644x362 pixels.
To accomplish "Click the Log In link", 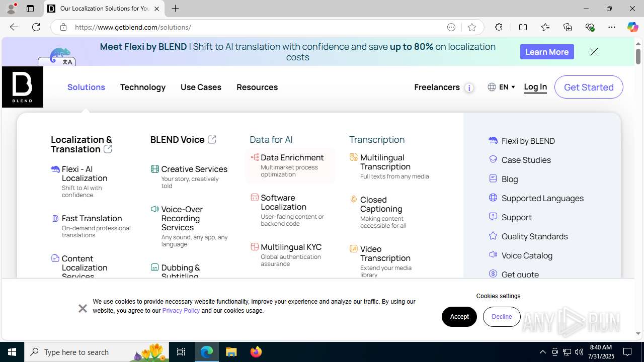I will [x=535, y=87].
